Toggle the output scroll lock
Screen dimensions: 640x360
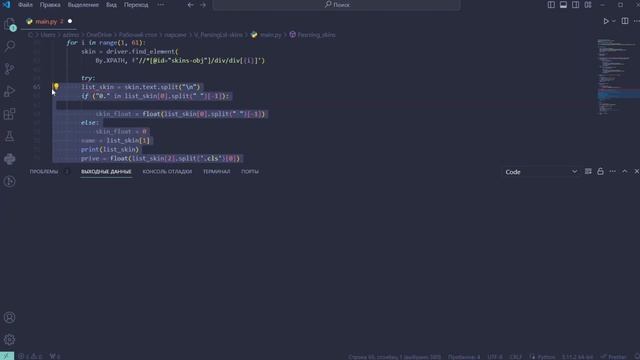[600, 171]
